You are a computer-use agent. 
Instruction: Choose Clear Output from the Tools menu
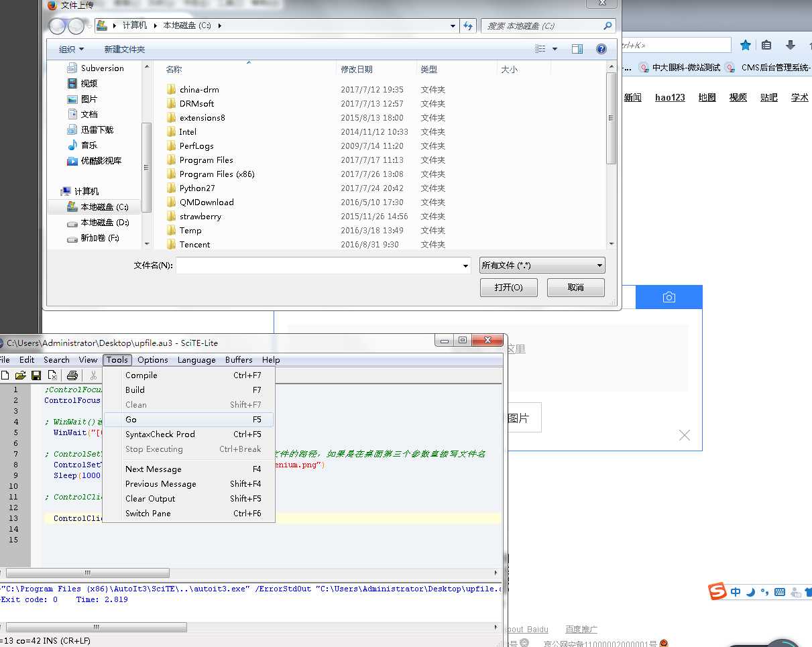(x=188, y=498)
